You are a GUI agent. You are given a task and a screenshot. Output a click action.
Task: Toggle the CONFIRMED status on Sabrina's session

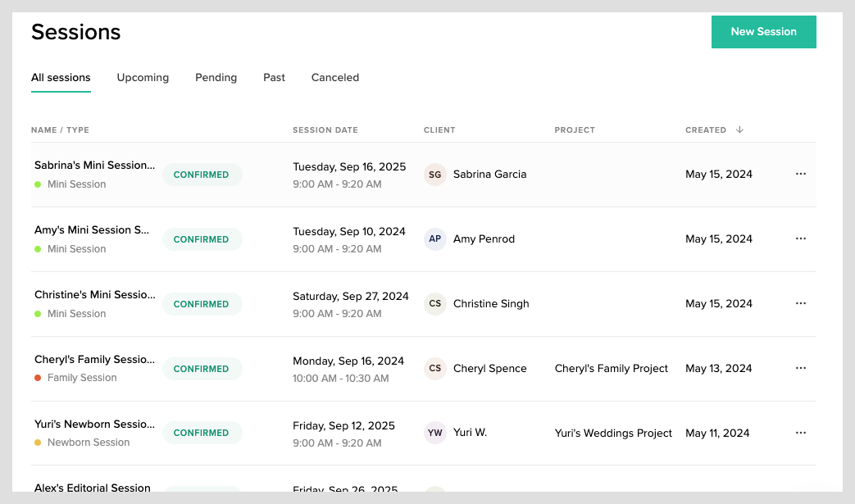tap(202, 175)
